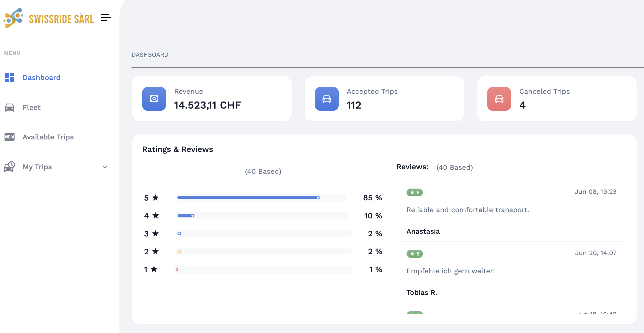
Task: Click the 4 star progress bar
Action: click(262, 216)
